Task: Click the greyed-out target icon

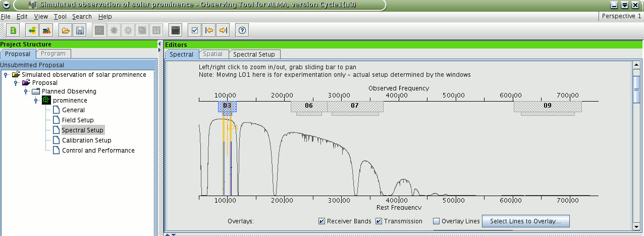Action: pyautogui.click(x=100, y=30)
